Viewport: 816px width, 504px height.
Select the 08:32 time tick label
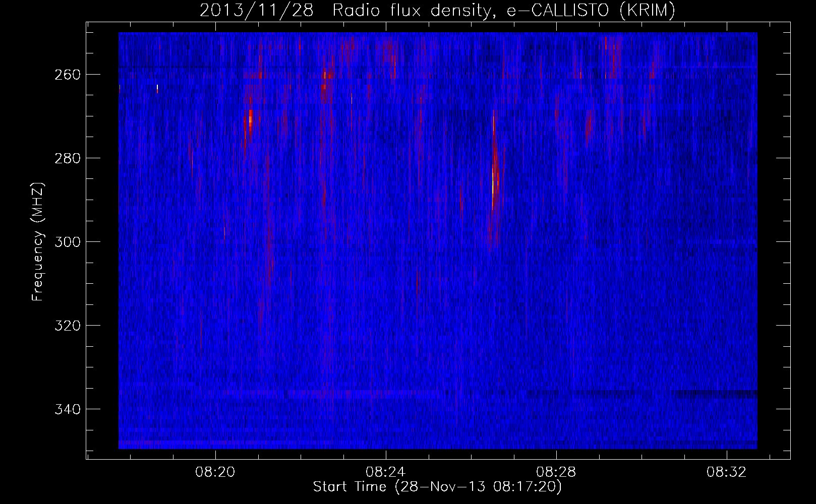727,472
